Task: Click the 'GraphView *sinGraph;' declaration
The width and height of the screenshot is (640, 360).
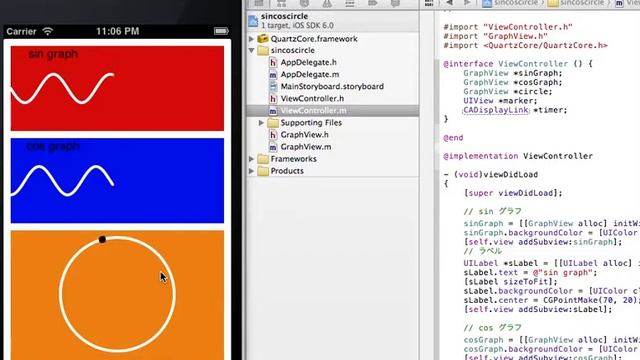Action: [513, 73]
